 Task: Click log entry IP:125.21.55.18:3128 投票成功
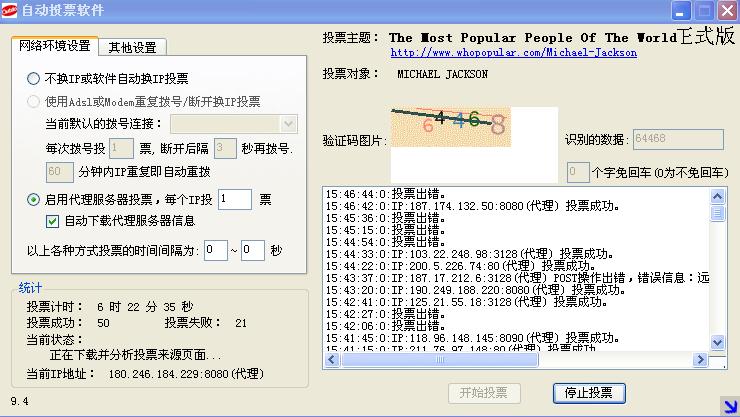466,302
